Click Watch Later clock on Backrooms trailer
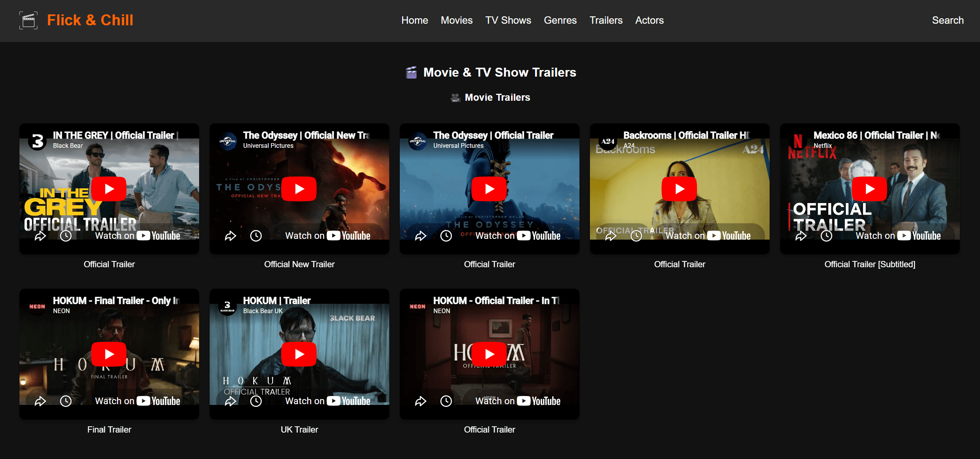Viewport: 980px width, 459px height. pyautogui.click(x=636, y=236)
